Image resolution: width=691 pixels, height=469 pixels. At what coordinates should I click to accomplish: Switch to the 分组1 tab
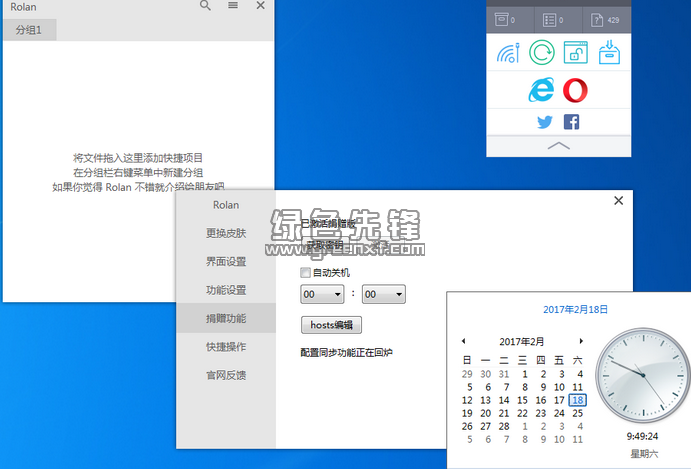coord(29,30)
